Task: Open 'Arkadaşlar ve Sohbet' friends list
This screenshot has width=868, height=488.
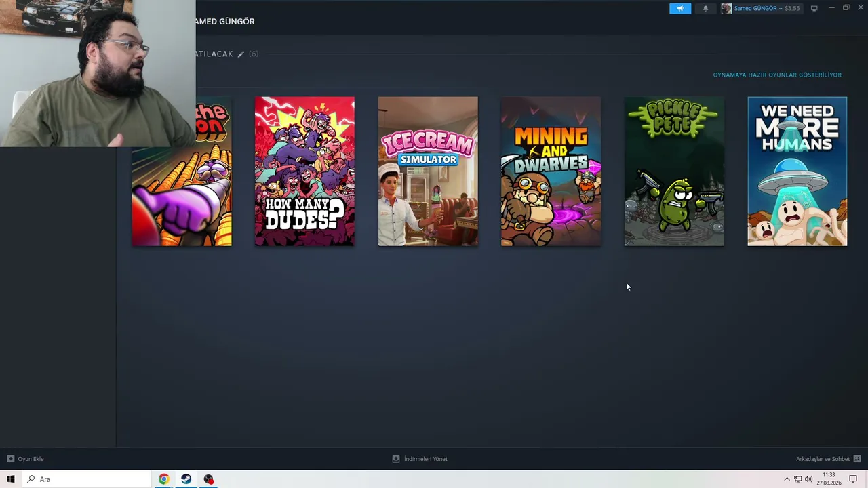Action: pos(823,459)
